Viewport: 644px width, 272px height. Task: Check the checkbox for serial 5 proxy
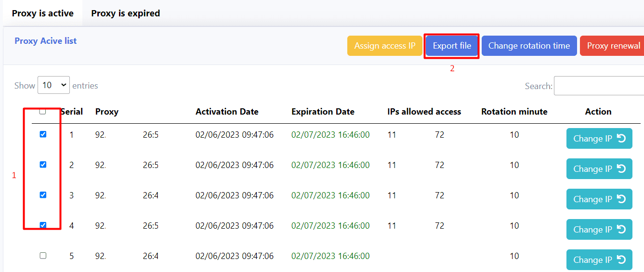(x=43, y=256)
